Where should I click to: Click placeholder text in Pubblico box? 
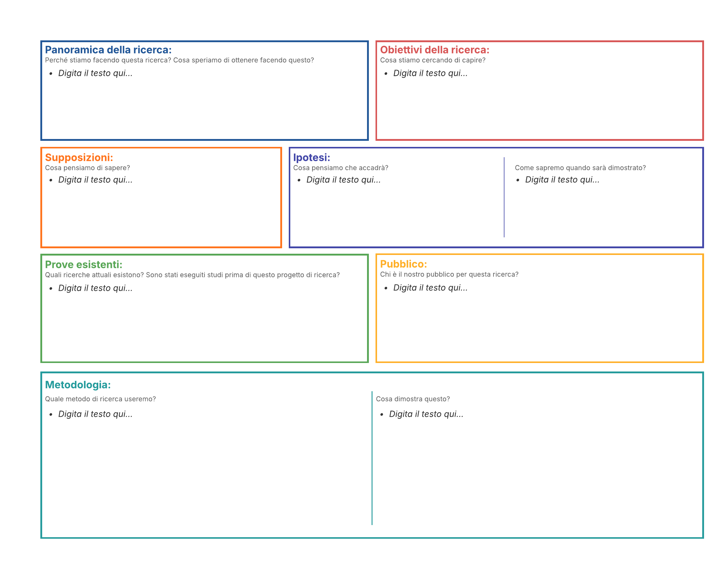coord(430,287)
